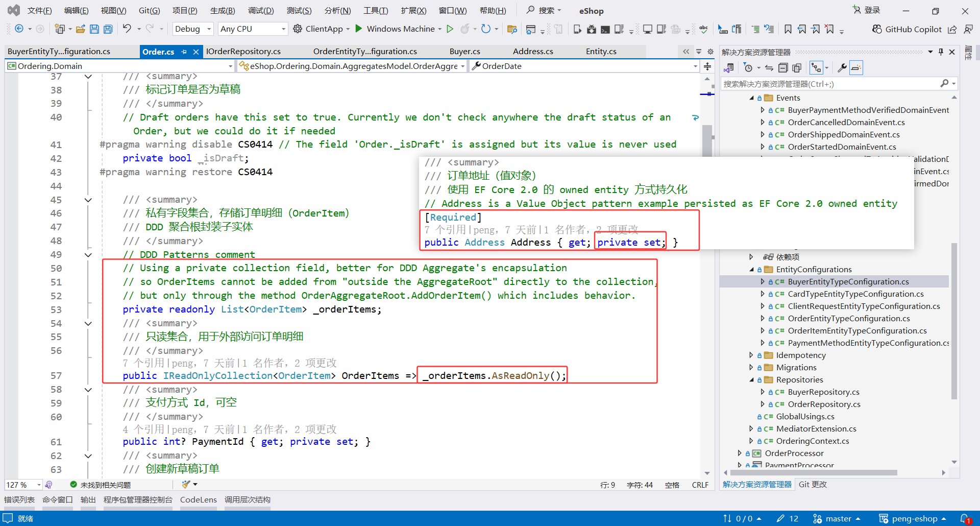Click the GitHub Copilot button

(x=906, y=29)
